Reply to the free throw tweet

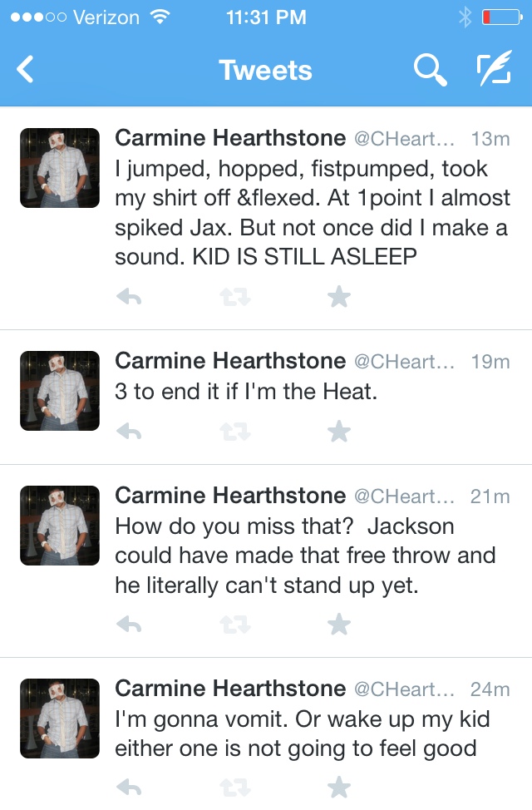129,624
